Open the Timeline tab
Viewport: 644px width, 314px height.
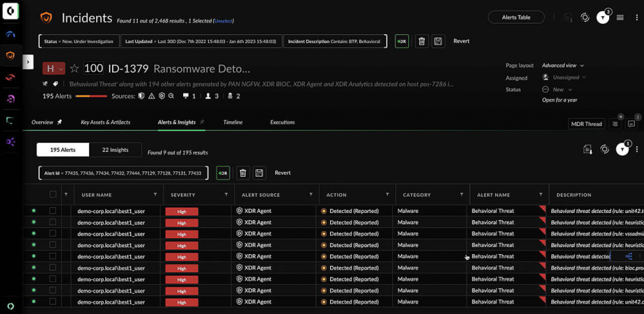[x=233, y=123]
